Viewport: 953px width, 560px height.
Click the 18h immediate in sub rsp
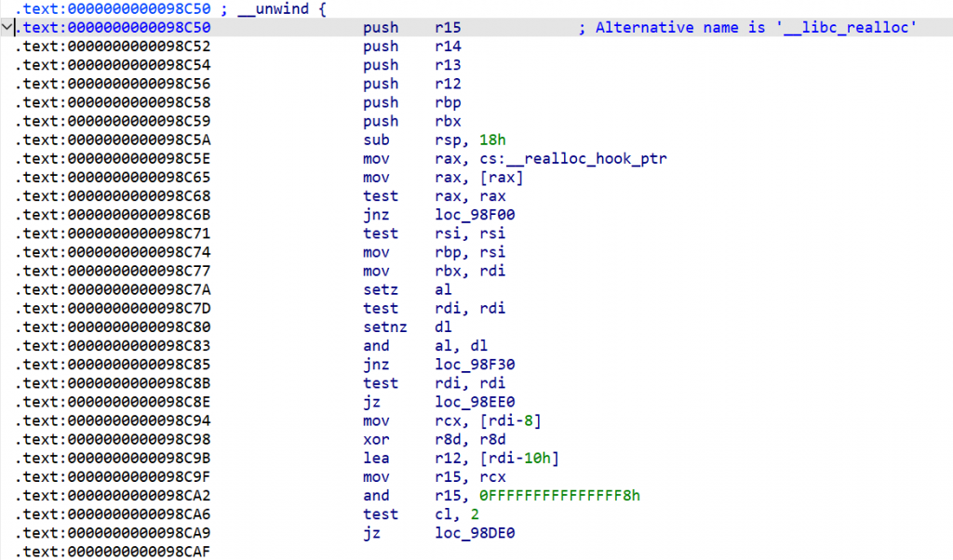pyautogui.click(x=490, y=140)
